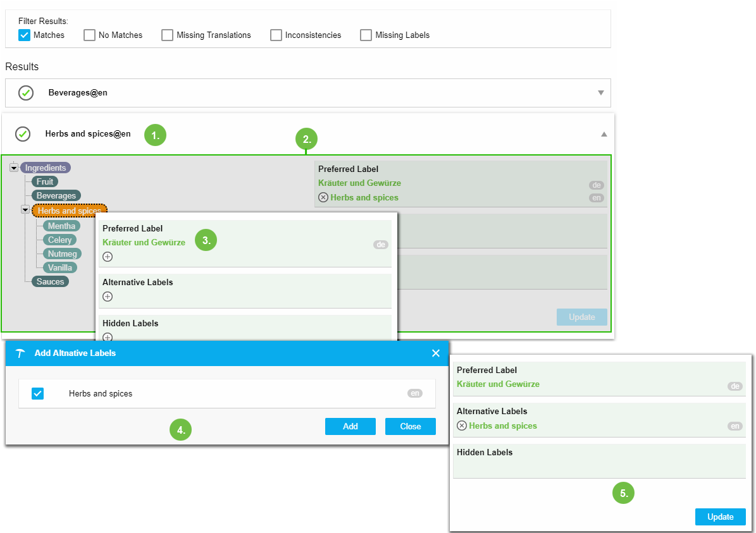Toggle the Missing Translations filter
Image resolution: width=756 pixels, height=533 pixels.
pos(168,35)
